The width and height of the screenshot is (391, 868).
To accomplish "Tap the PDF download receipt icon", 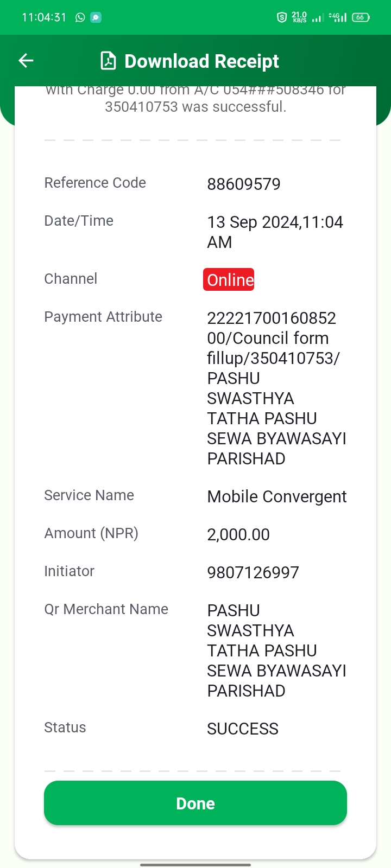I will (x=109, y=61).
